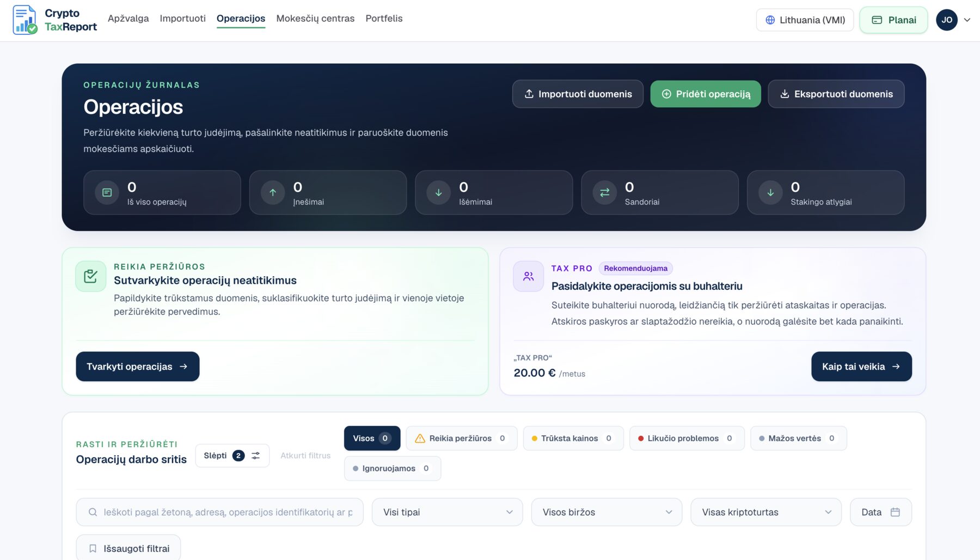This screenshot has width=980, height=560.
Task: Click the Rekomenduojama badge
Action: pos(635,268)
